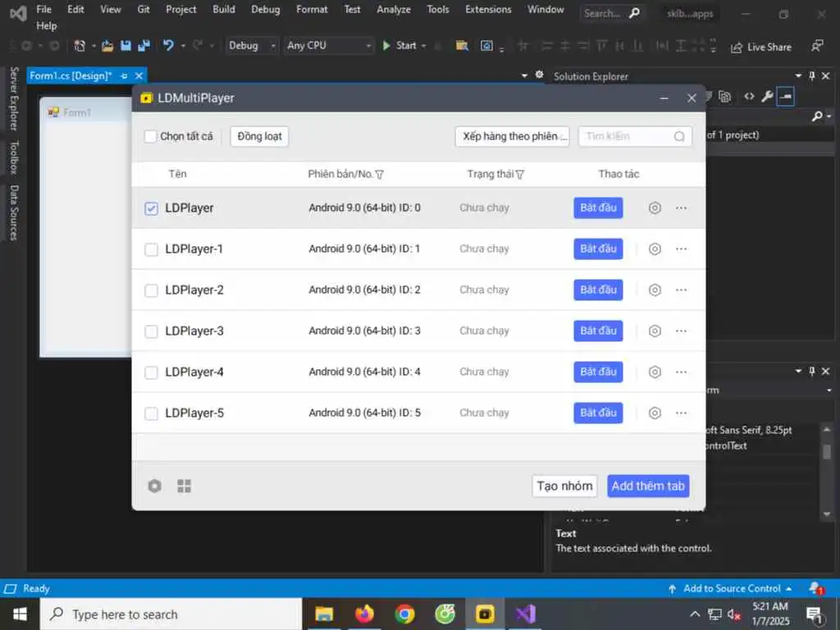840x630 pixels.
Task: Click Save All icon in Visual Studio toolbar
Action: 144,46
